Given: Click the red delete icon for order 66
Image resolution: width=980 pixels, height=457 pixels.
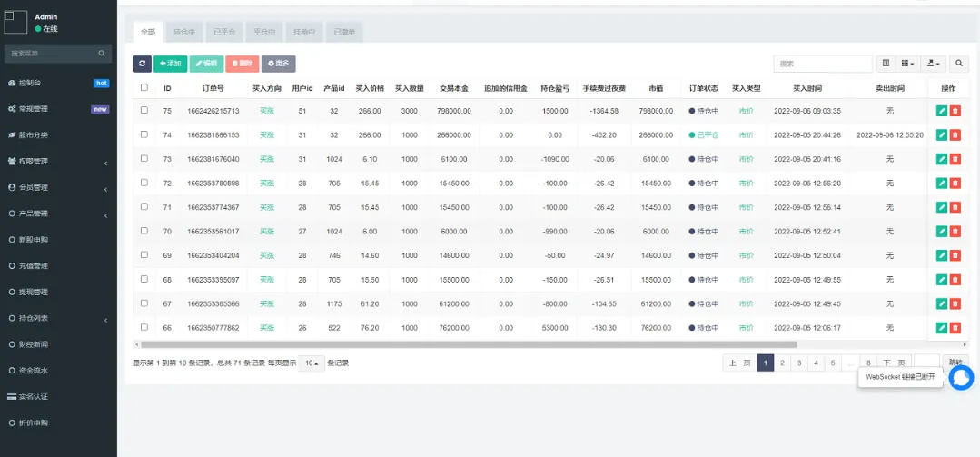Looking at the screenshot, I should pos(955,327).
